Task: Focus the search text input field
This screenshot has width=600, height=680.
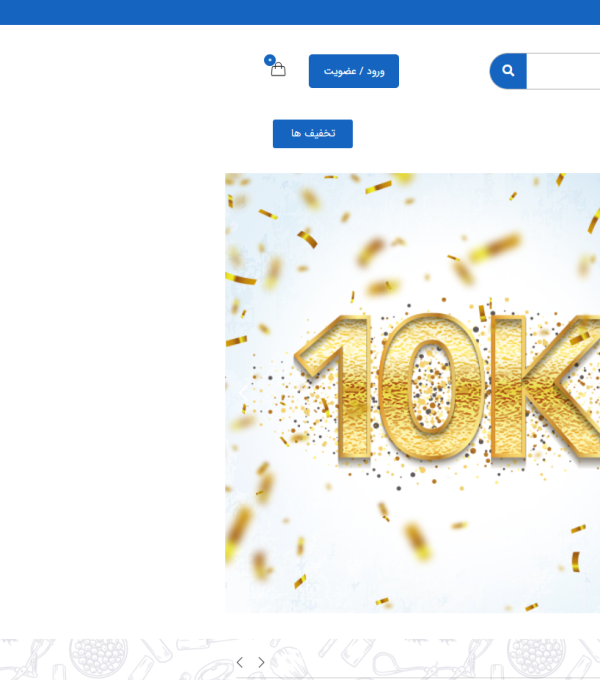Action: (x=562, y=71)
